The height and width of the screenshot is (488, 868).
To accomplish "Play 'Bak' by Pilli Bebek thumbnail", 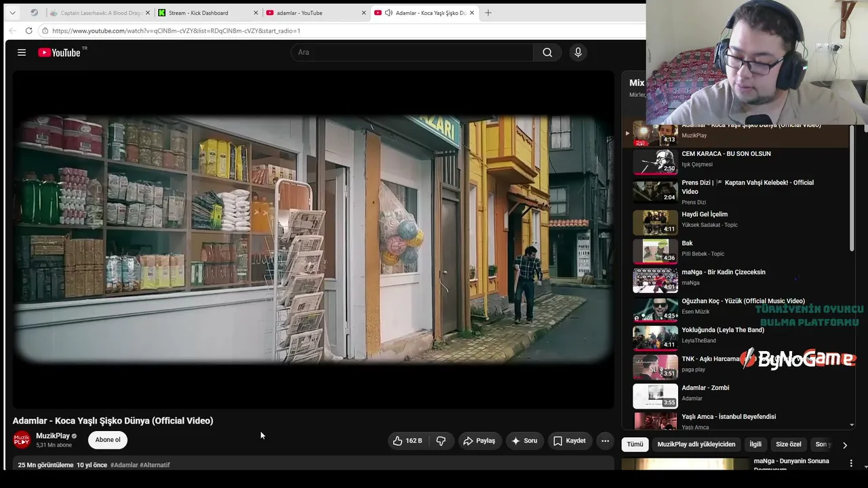I will pyautogui.click(x=655, y=250).
